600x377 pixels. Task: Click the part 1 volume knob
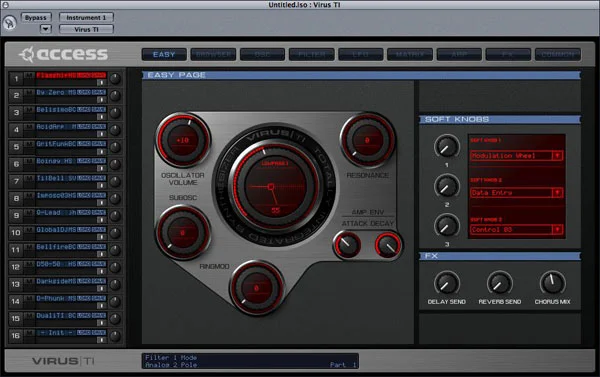pos(115,79)
